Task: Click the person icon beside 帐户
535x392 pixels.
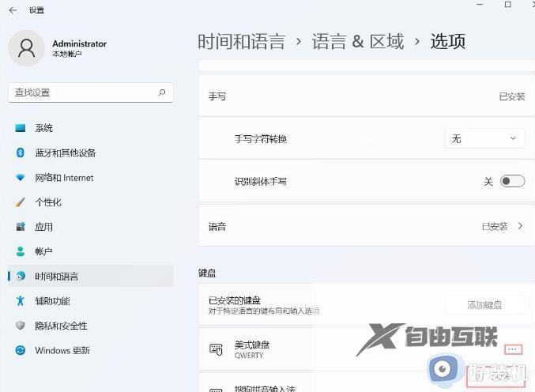Action: 20,251
